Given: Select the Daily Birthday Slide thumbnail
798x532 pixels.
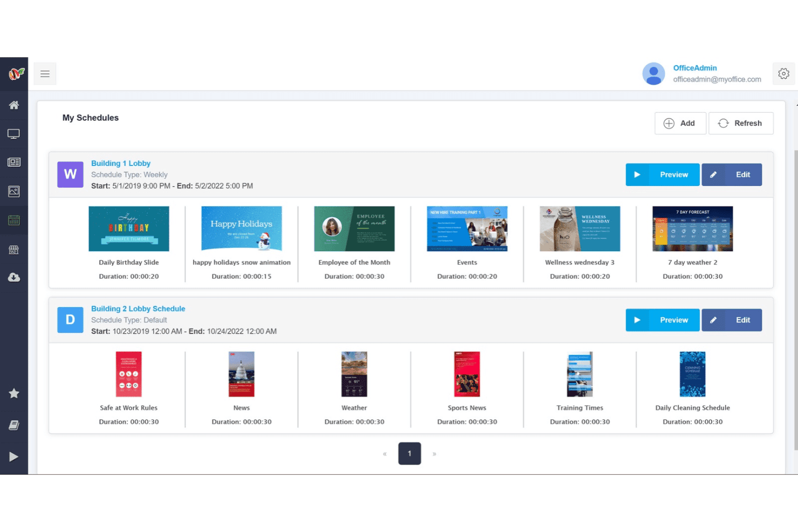Looking at the screenshot, I should [129, 229].
